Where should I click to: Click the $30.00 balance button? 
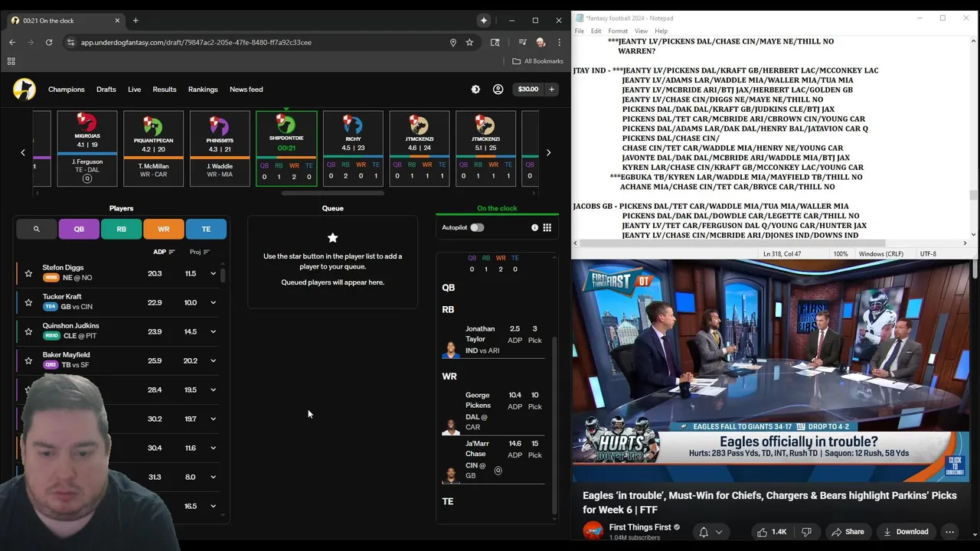tap(528, 90)
